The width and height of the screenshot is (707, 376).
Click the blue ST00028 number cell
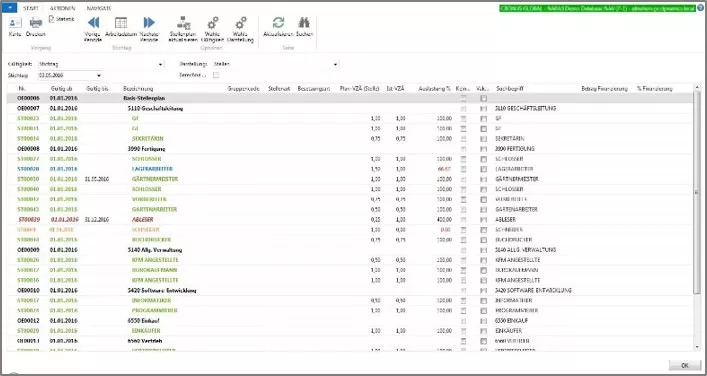tap(28, 169)
